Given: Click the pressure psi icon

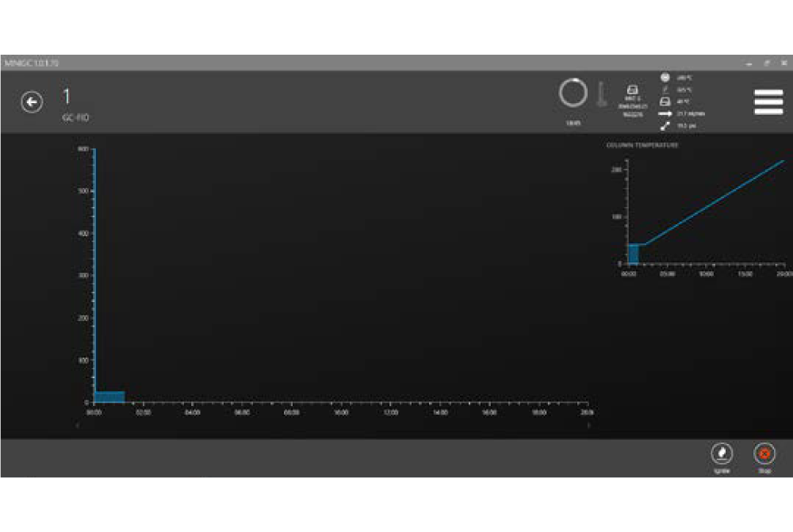Looking at the screenshot, I should click(x=665, y=125).
